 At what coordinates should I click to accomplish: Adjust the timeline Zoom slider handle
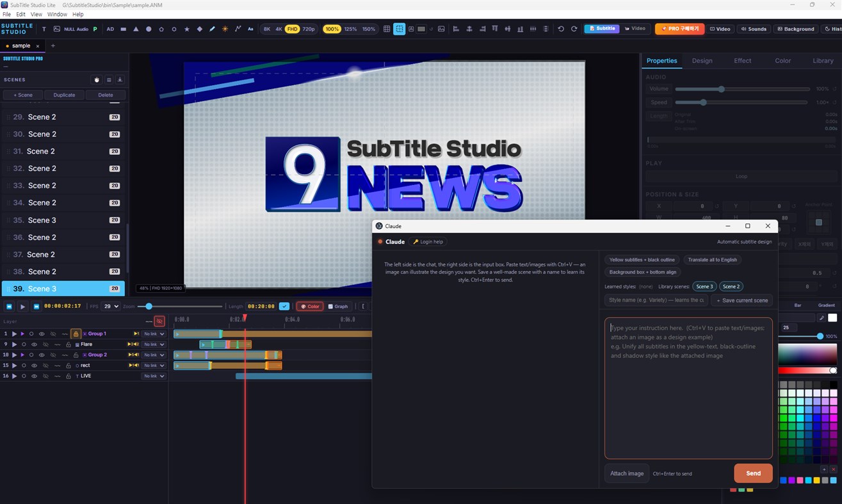pos(149,306)
